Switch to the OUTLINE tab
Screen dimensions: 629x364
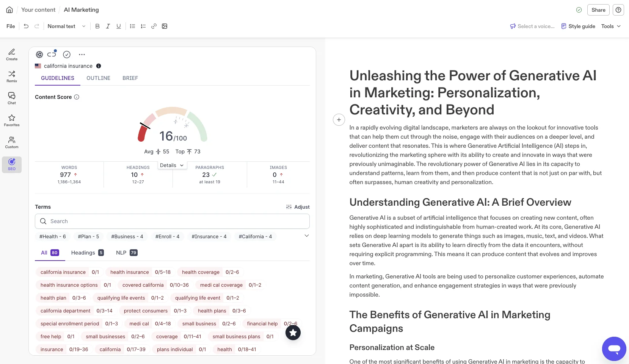(98, 78)
